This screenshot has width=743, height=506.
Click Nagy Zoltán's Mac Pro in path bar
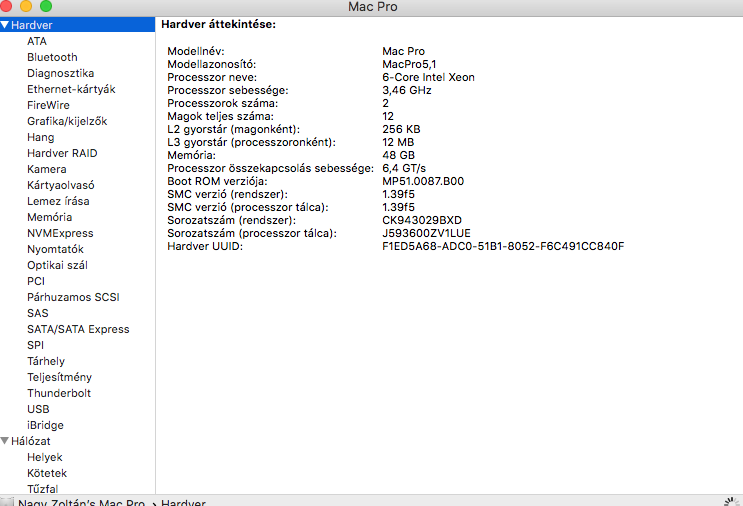(x=82, y=502)
